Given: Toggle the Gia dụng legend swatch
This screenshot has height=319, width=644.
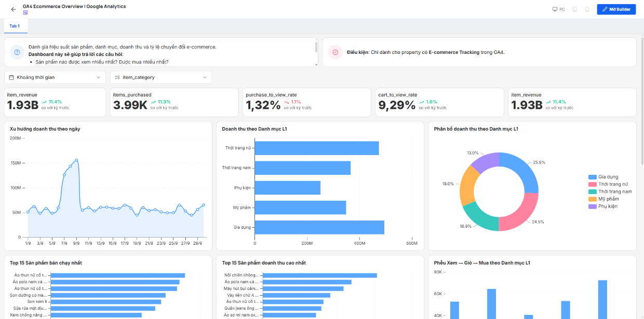Looking at the screenshot, I should pyautogui.click(x=592, y=177).
